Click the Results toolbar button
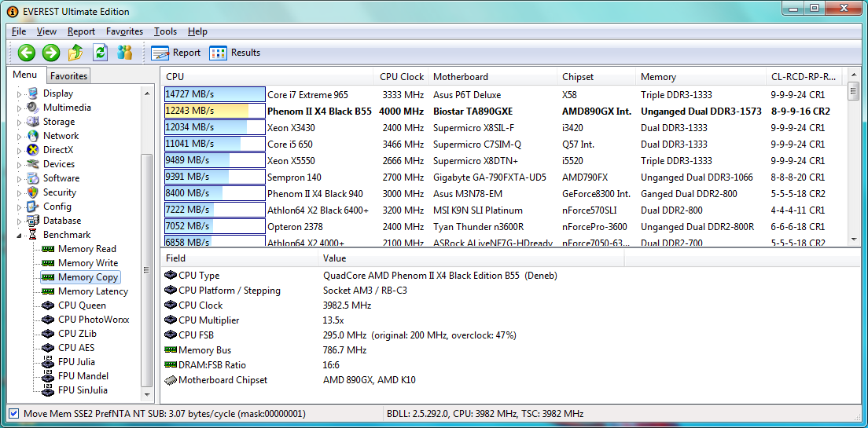Image resolution: width=868 pixels, height=428 pixels. (x=235, y=53)
